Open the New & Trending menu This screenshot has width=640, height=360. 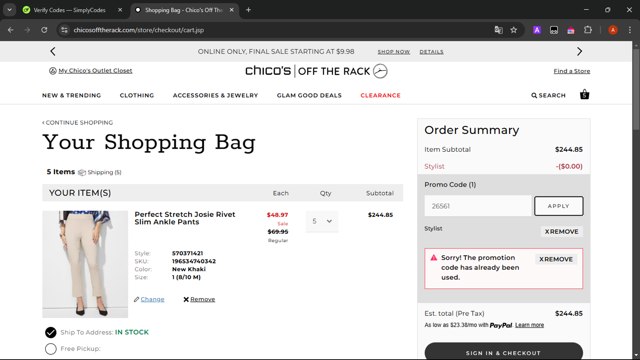coord(71,95)
